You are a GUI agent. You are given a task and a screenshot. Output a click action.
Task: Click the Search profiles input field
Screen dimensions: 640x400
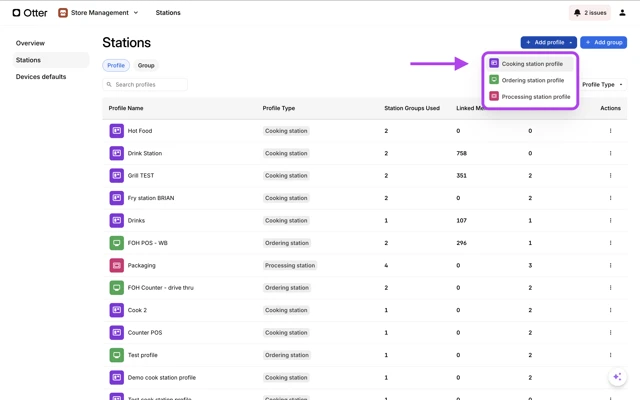point(146,85)
